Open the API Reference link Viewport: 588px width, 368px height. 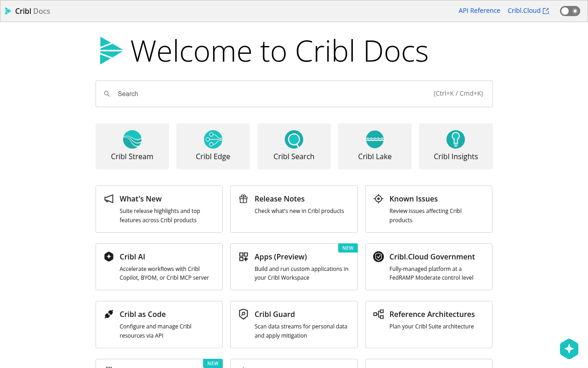point(479,11)
